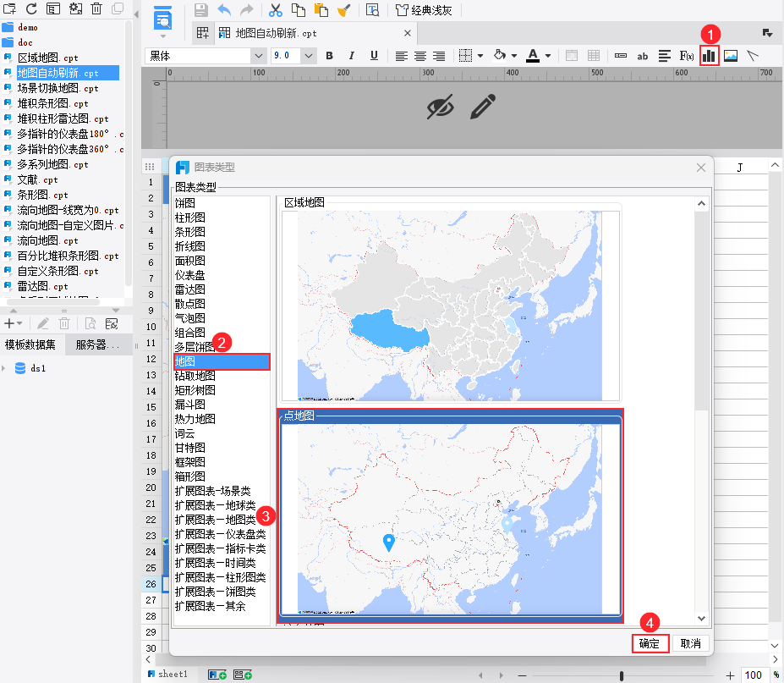
Task: Click the Refresh icon in file panel
Action: (31, 8)
